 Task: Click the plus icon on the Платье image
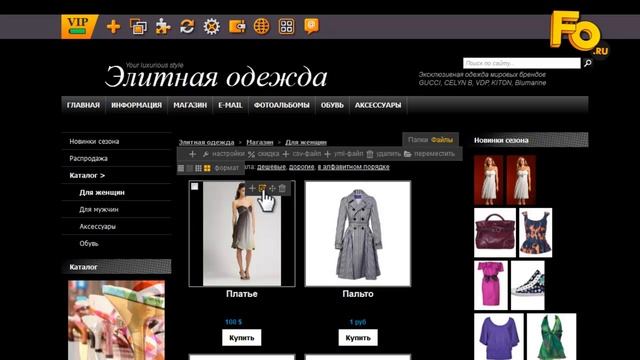(252, 188)
